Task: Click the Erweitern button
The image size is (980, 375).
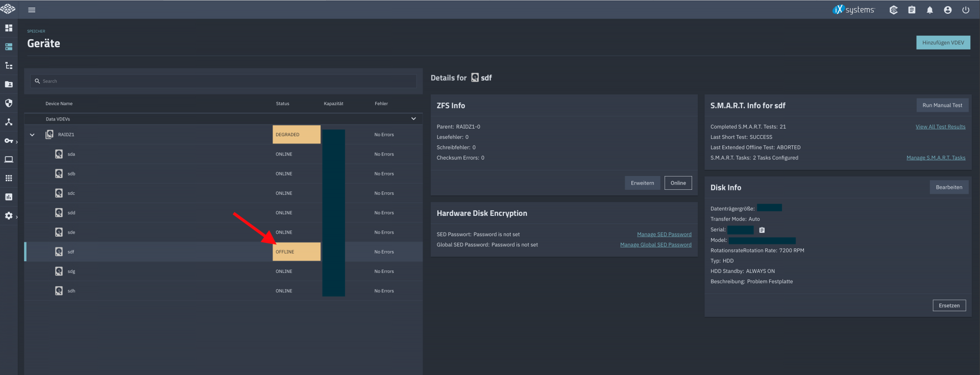Action: [642, 183]
